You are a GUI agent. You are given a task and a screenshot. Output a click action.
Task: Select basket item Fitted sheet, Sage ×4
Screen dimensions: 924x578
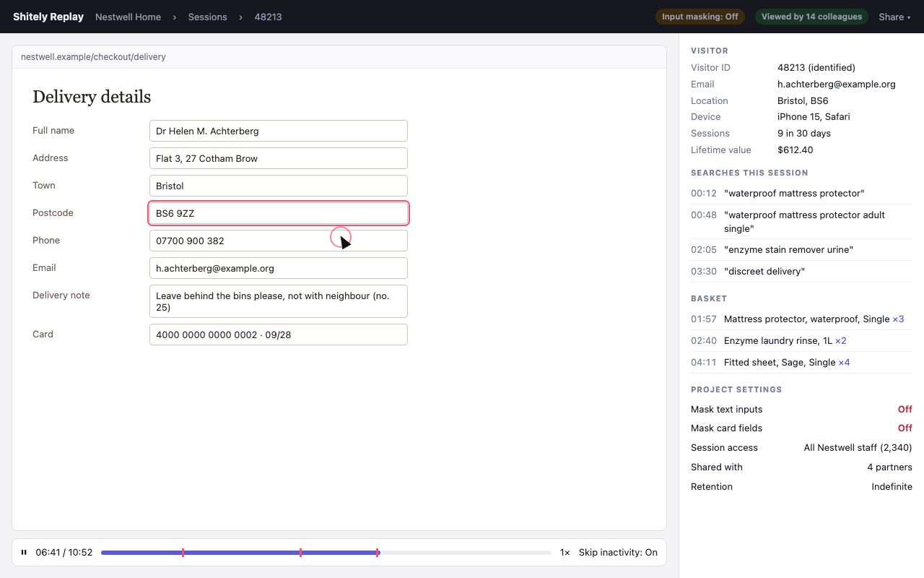tap(801, 362)
